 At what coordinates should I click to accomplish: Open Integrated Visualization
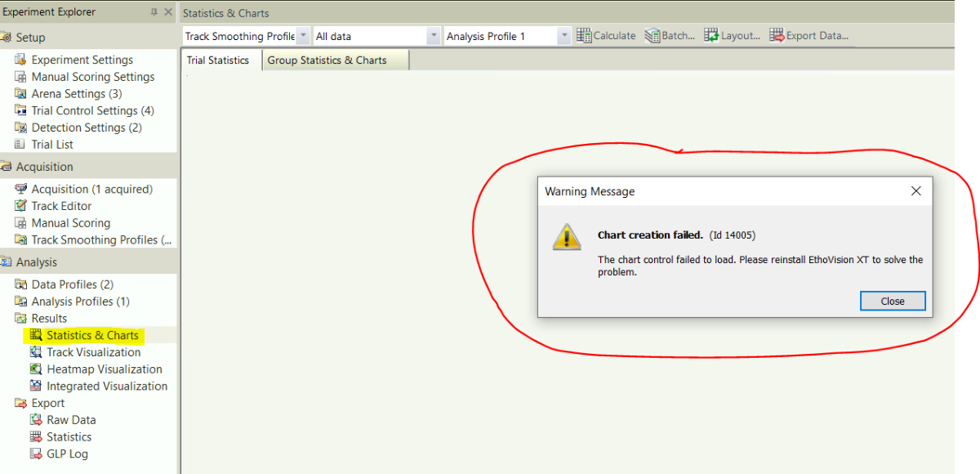[107, 387]
